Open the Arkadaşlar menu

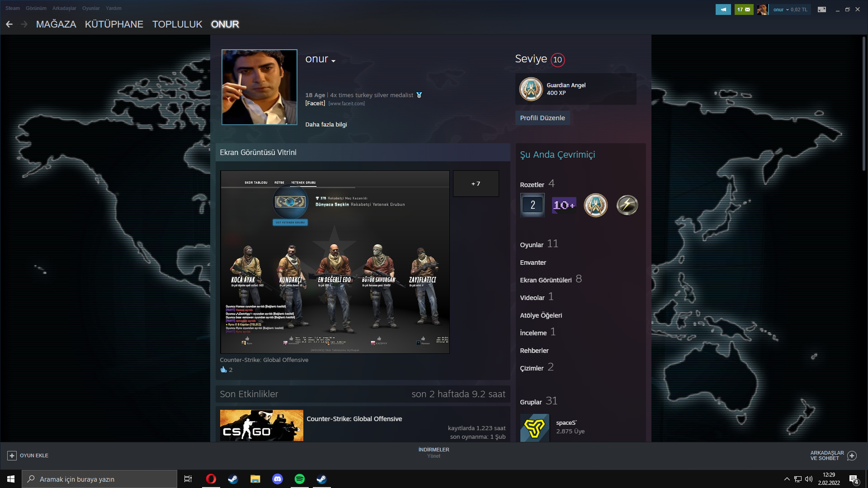64,8
